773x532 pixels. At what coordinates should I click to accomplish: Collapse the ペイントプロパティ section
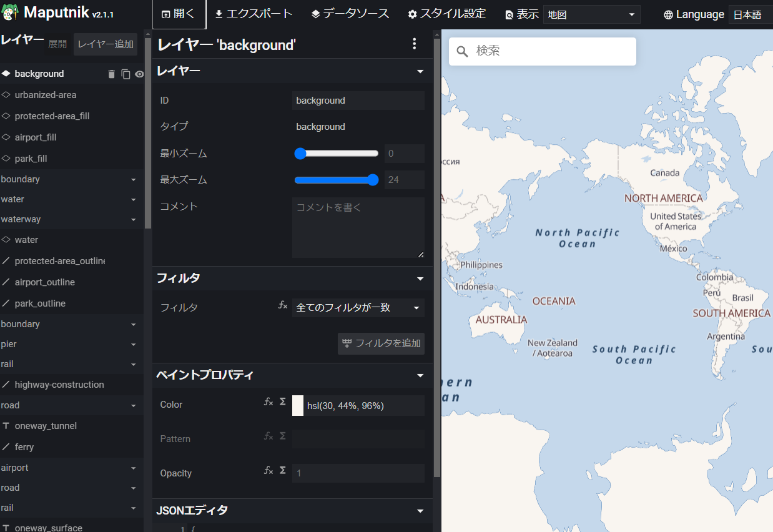[x=420, y=375]
